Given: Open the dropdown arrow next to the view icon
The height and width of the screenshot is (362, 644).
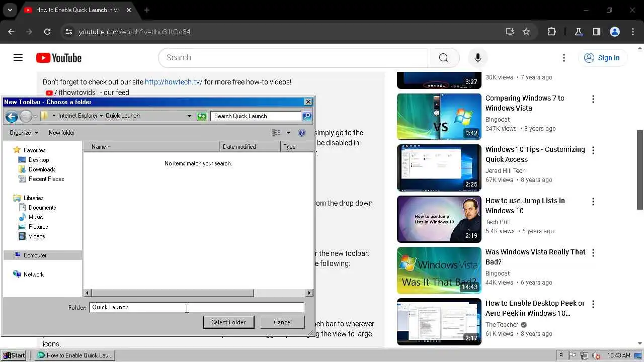Looking at the screenshot, I should click(288, 133).
